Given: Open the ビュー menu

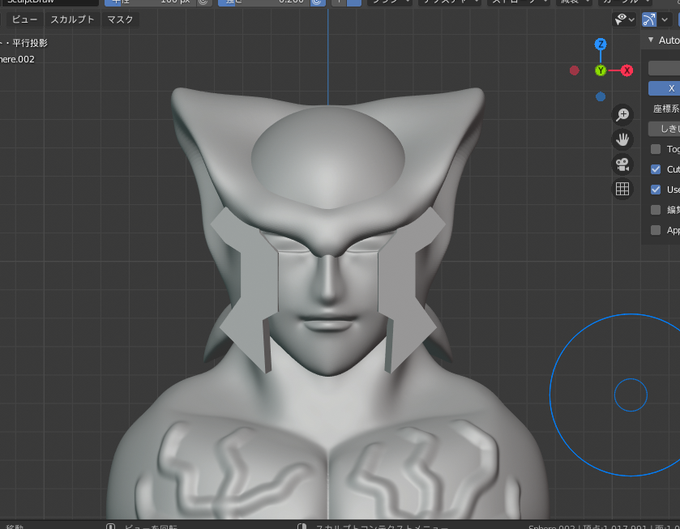Looking at the screenshot, I should [x=24, y=20].
